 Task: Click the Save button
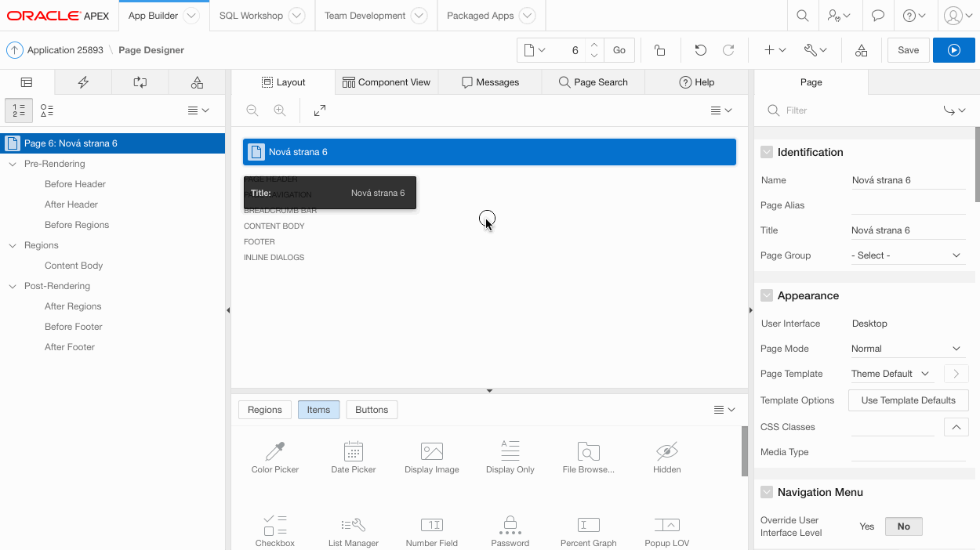(x=908, y=50)
